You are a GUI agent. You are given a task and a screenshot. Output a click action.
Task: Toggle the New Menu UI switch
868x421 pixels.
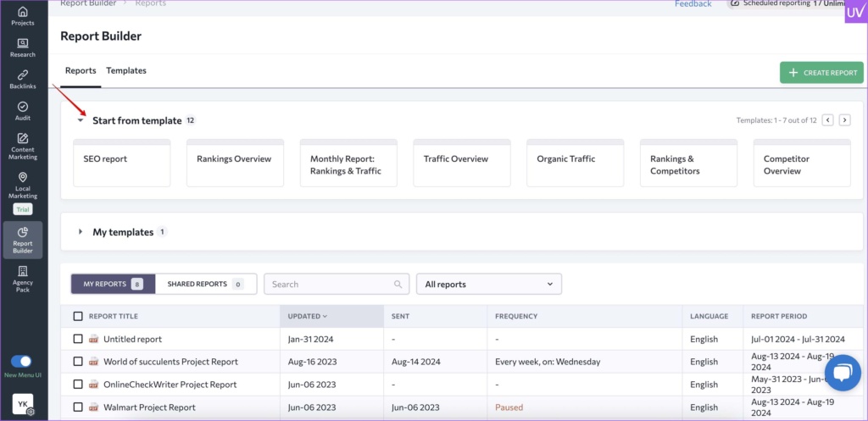point(22,361)
